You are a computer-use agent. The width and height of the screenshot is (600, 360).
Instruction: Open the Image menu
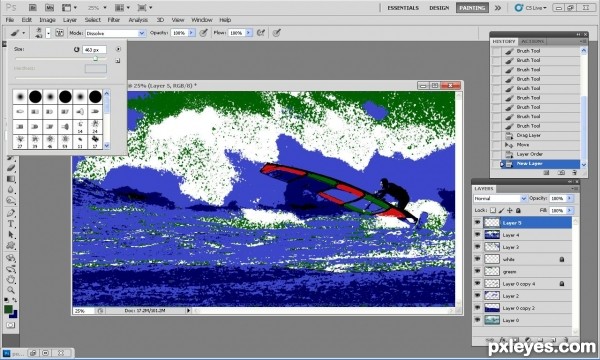click(x=47, y=20)
